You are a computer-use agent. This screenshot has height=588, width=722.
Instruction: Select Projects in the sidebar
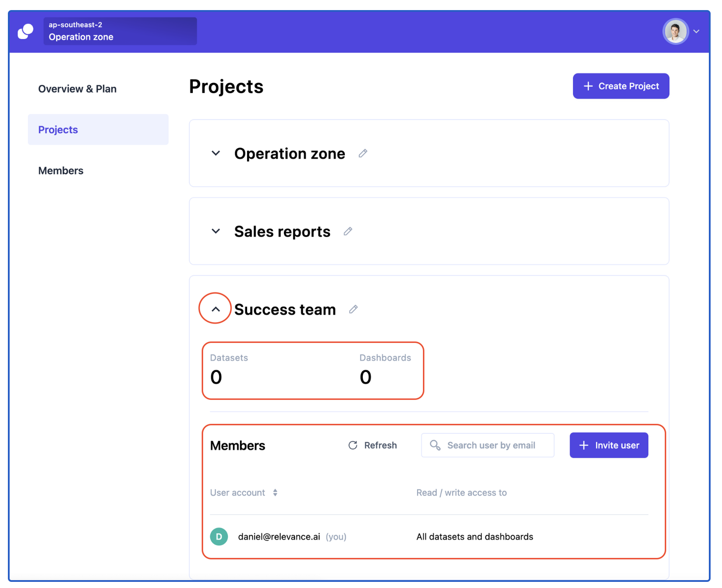click(x=98, y=130)
